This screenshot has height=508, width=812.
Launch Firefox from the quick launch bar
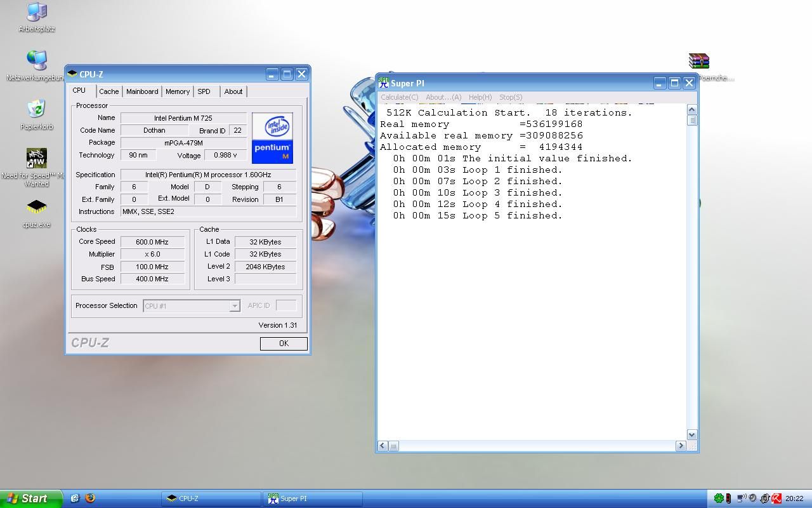point(90,498)
